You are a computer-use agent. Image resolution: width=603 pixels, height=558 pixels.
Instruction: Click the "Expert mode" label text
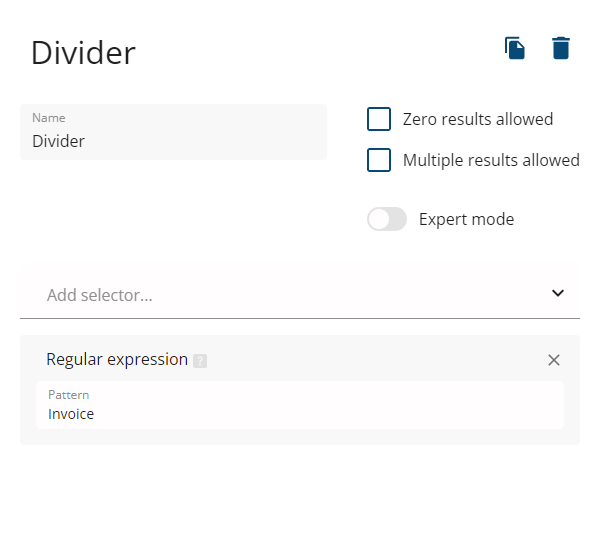pos(466,219)
